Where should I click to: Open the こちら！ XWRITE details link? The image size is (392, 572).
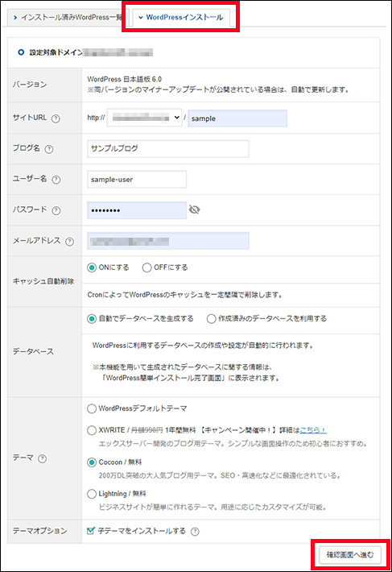tap(312, 430)
